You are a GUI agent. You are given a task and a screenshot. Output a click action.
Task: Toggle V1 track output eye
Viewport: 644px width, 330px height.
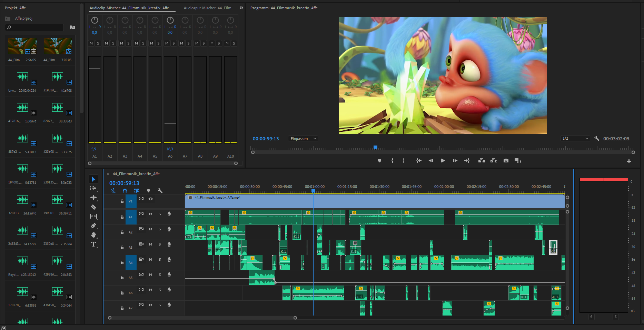(150, 199)
